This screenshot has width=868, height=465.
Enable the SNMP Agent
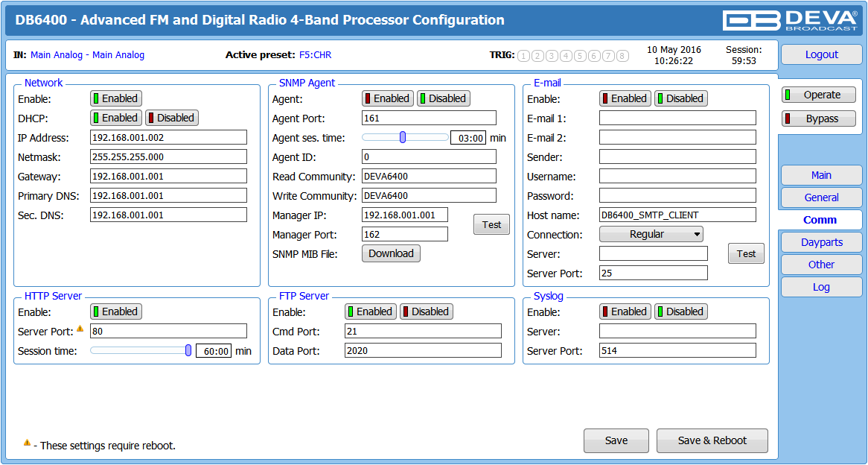click(388, 98)
